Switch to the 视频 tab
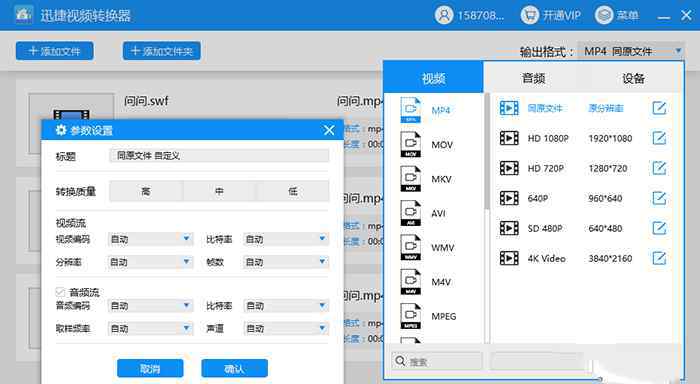 click(433, 78)
